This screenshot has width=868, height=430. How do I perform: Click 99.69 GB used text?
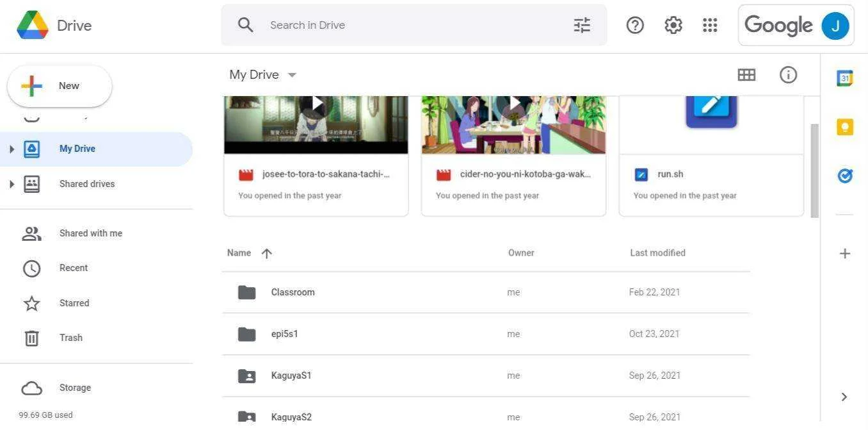(x=45, y=415)
